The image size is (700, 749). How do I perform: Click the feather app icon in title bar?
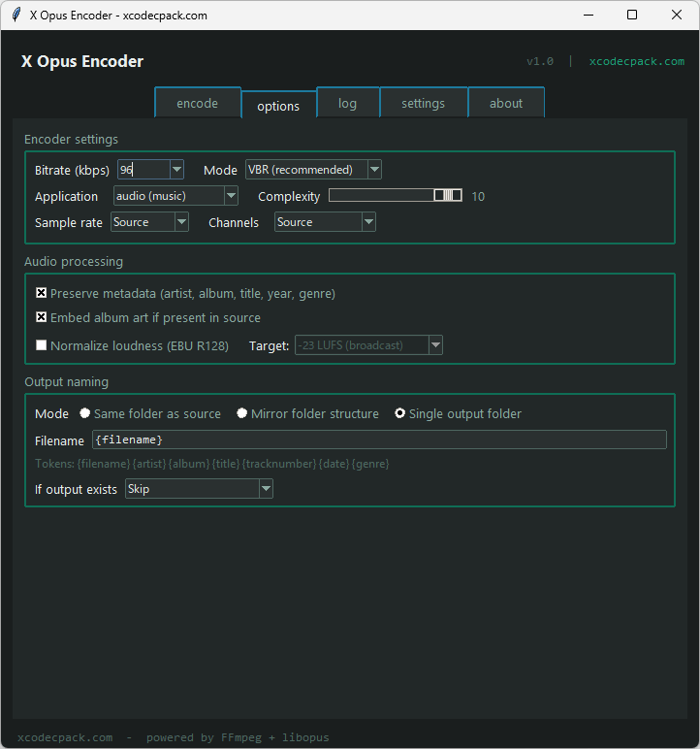point(16,16)
